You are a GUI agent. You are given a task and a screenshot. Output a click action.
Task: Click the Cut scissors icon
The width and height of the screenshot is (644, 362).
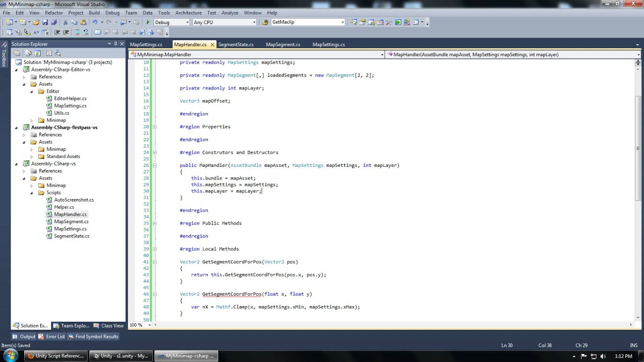[x=65, y=22]
